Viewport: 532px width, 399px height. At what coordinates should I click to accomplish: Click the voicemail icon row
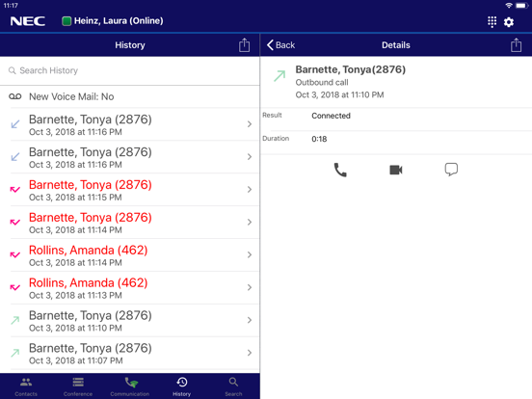point(130,96)
